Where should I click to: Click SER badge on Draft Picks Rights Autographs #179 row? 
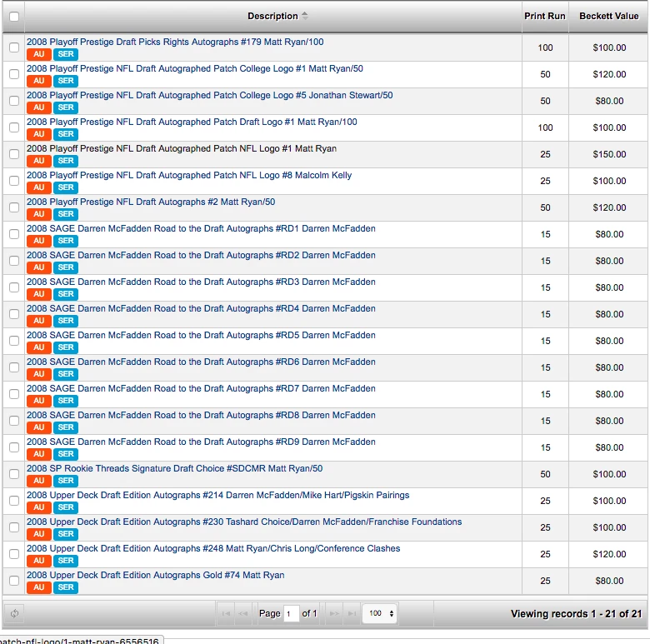tap(66, 54)
